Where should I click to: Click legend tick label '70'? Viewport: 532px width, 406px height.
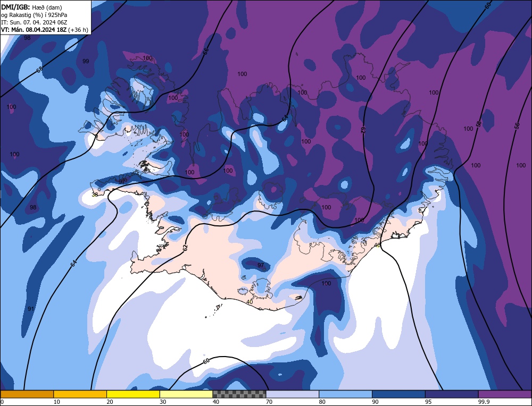tap(269, 402)
